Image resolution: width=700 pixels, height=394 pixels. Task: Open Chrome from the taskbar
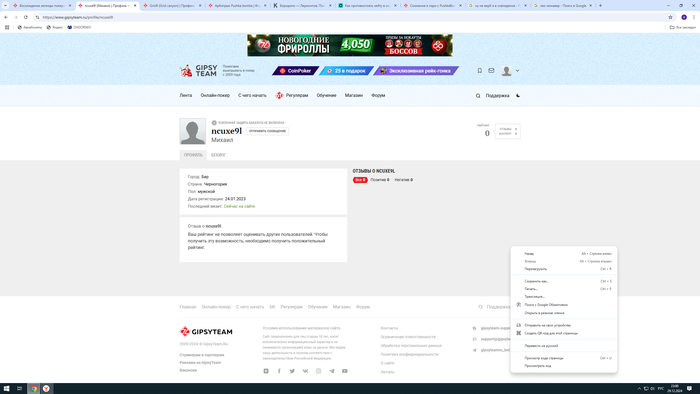coord(33,388)
